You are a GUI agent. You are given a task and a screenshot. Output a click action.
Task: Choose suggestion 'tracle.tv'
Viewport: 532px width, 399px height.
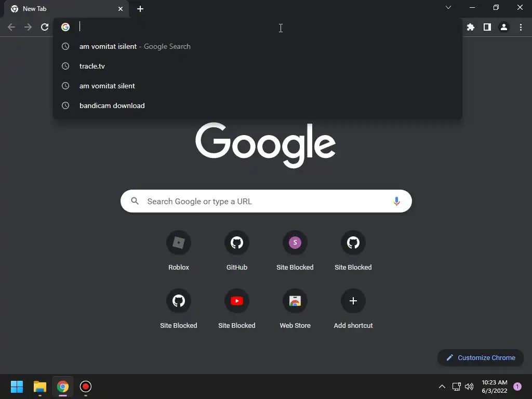pyautogui.click(x=258, y=66)
